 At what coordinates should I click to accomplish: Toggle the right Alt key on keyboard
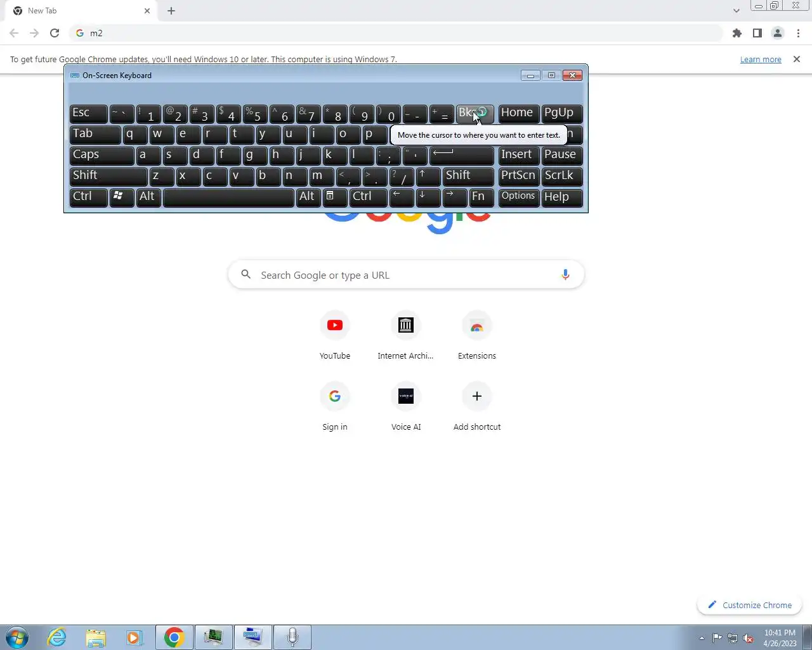308,197
